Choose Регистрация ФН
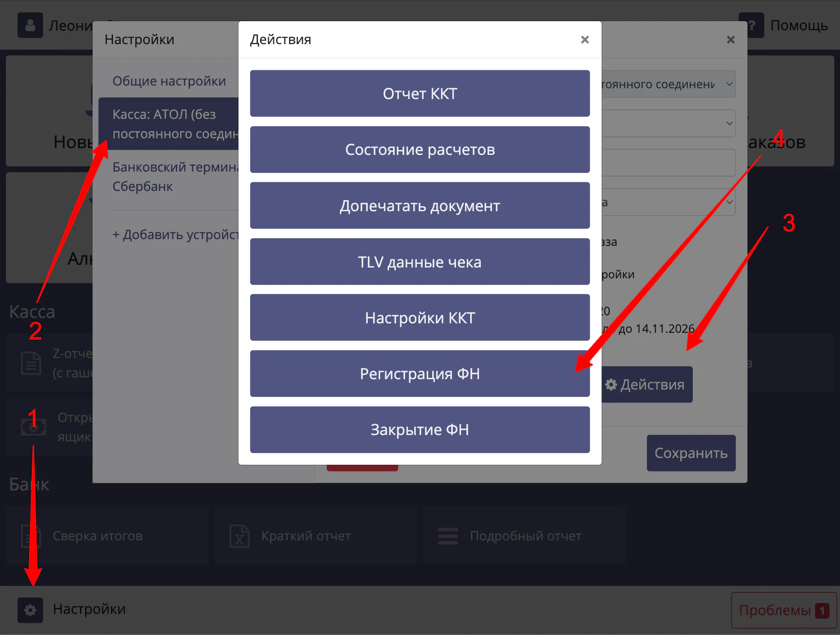The width and height of the screenshot is (840, 635). click(x=420, y=374)
